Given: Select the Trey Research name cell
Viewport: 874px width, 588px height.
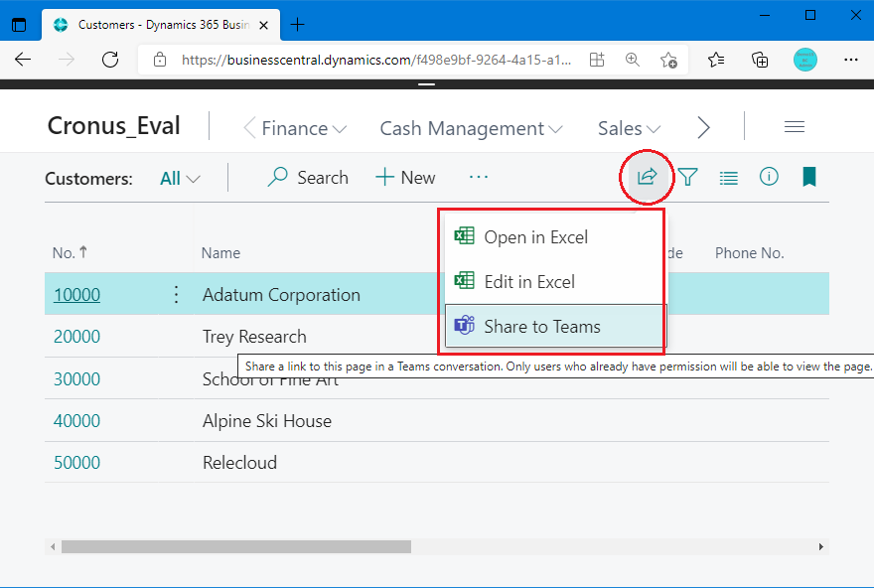Looking at the screenshot, I should tap(254, 336).
